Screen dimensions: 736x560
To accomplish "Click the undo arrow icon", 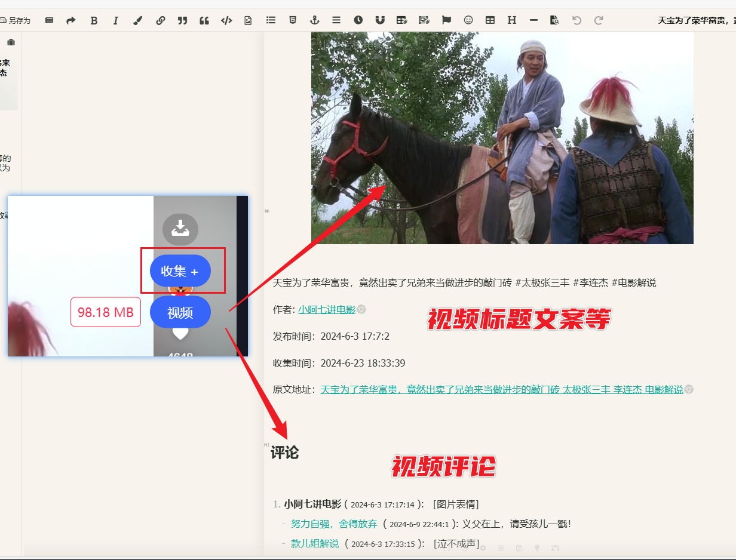I will click(x=576, y=20).
